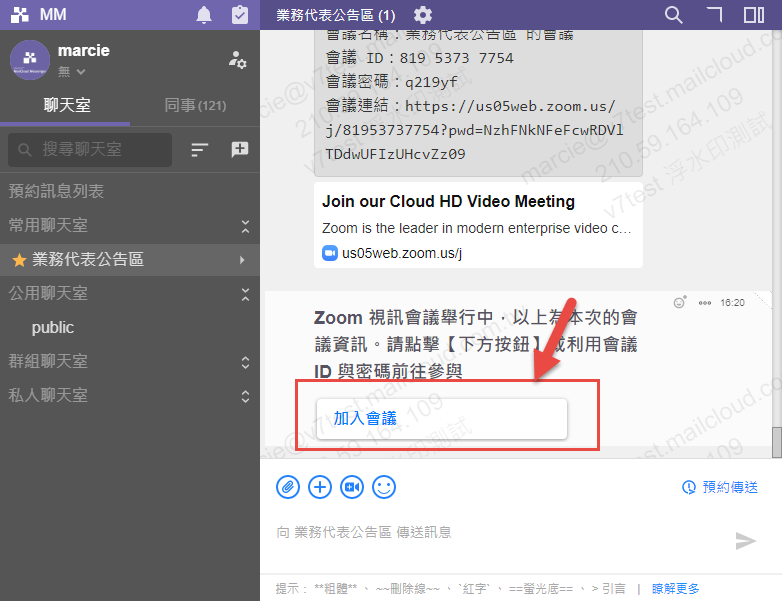Image resolution: width=782 pixels, height=601 pixels.
Task: Open the plus add-content icon
Action: pyautogui.click(x=320, y=487)
